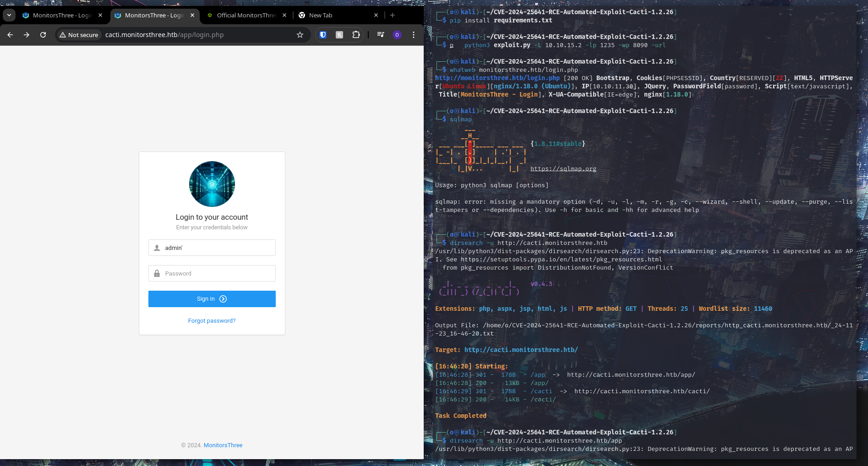Focus the address bar URL cacti.monitorsthree.htb
868x466 pixels.
point(164,35)
